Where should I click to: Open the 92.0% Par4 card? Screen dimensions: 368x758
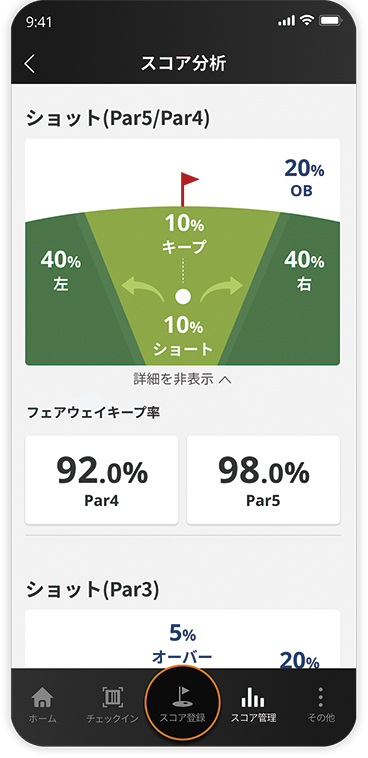point(102,480)
